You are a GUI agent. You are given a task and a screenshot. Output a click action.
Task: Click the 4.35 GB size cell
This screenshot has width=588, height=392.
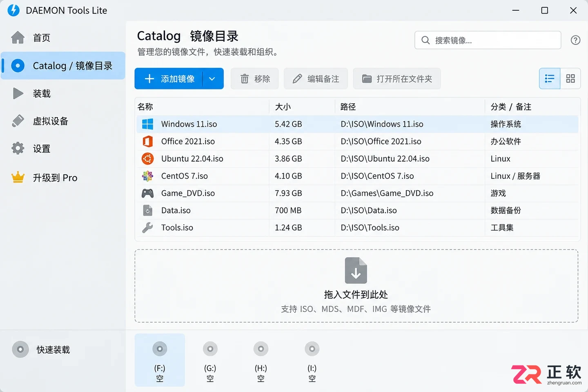coord(288,141)
